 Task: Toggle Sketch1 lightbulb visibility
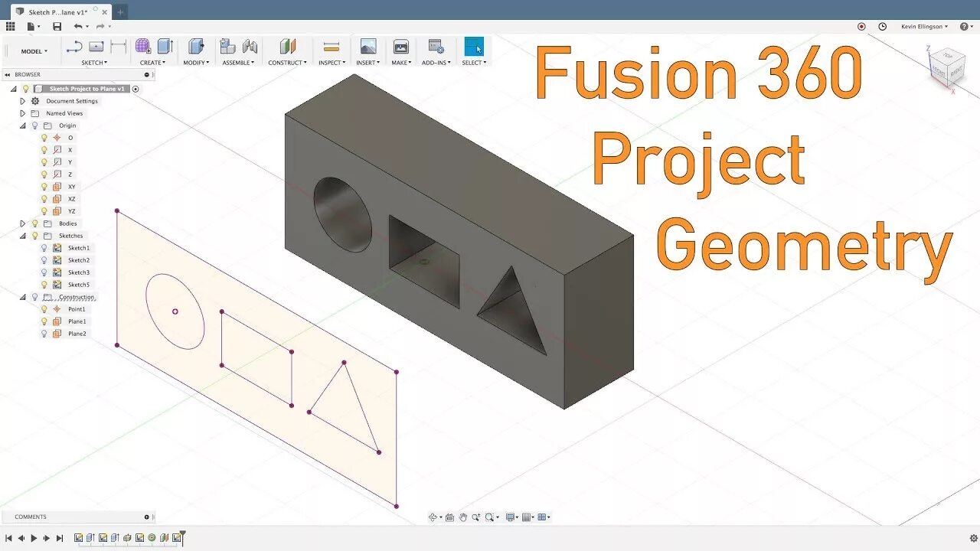click(x=44, y=248)
